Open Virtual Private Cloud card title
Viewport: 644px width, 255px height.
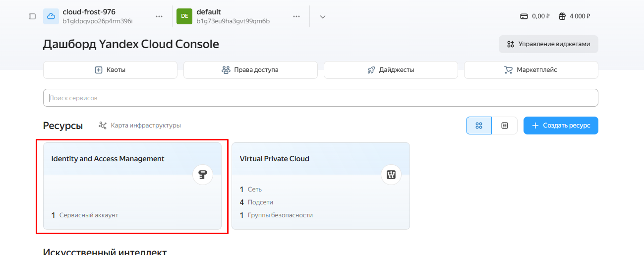[x=274, y=159]
